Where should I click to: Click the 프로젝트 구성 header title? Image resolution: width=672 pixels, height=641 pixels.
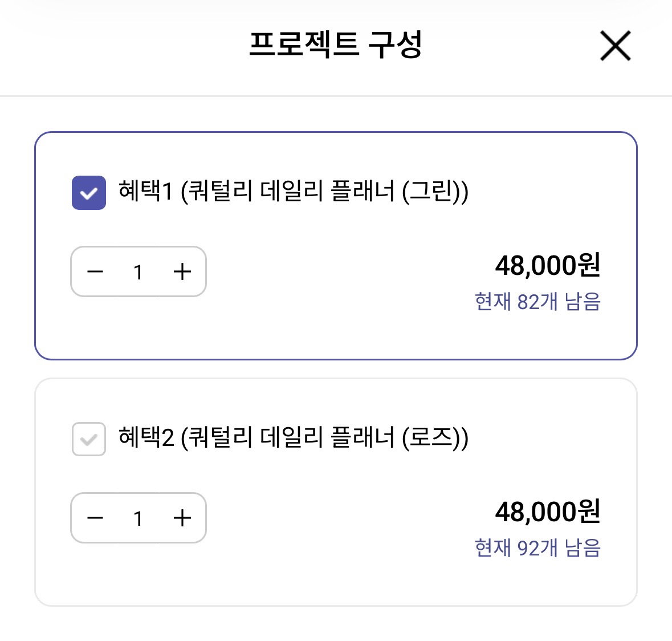336,44
